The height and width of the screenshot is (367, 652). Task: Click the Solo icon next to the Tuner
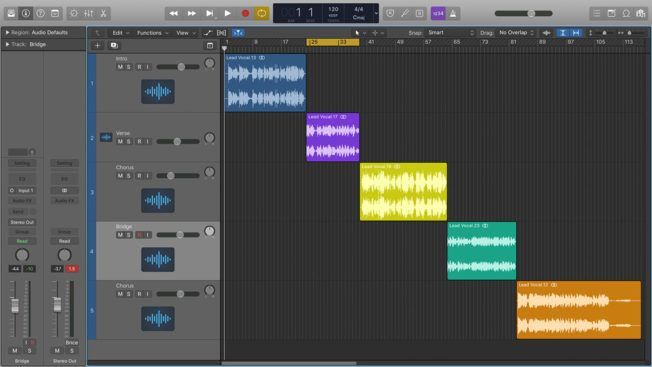[420, 13]
